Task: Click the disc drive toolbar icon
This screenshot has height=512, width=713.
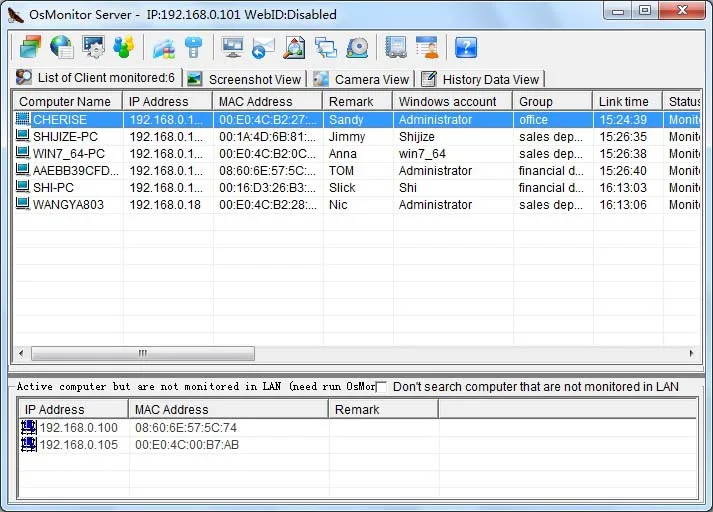Action: [x=357, y=47]
